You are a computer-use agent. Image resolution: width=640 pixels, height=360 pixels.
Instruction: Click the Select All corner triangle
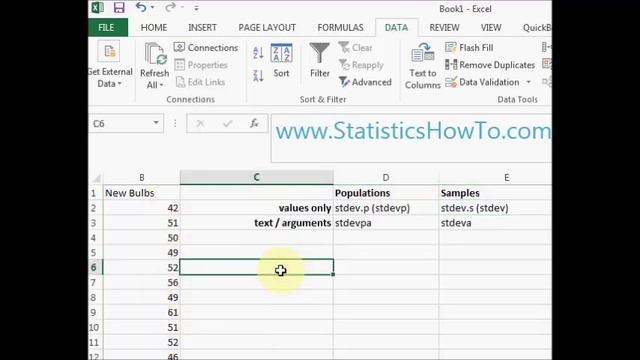(96, 178)
